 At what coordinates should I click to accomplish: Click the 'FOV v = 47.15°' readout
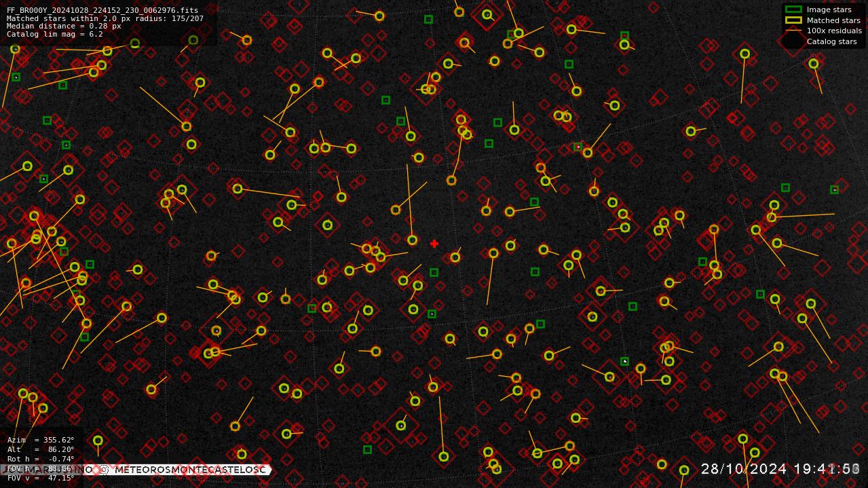41,478
